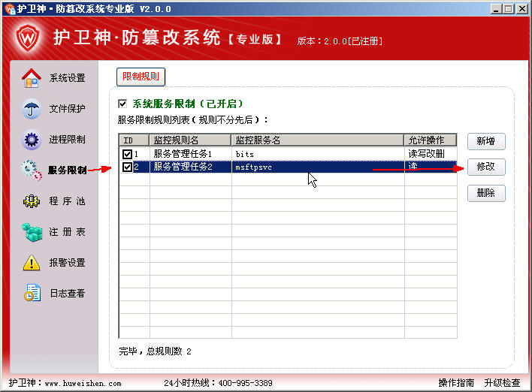Click the 注册表 cubes icon
The height and width of the screenshot is (392, 532).
click(32, 232)
